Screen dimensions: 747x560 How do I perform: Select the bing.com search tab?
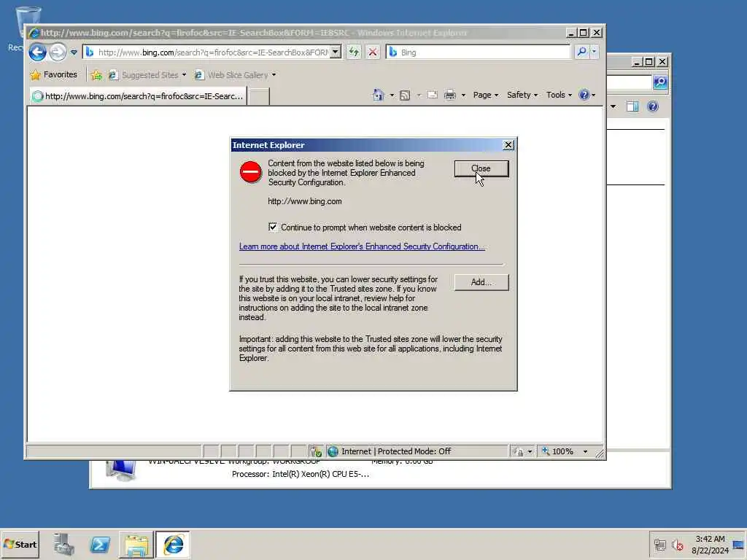click(x=138, y=96)
